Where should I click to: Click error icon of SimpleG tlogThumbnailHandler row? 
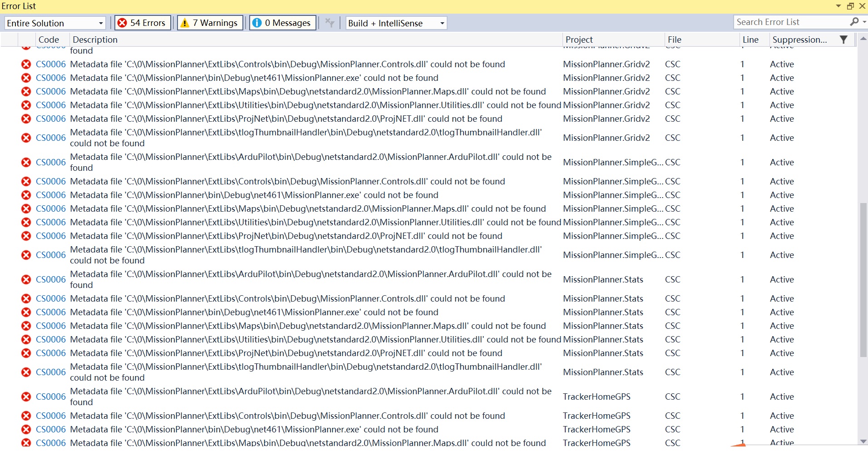[x=26, y=255]
